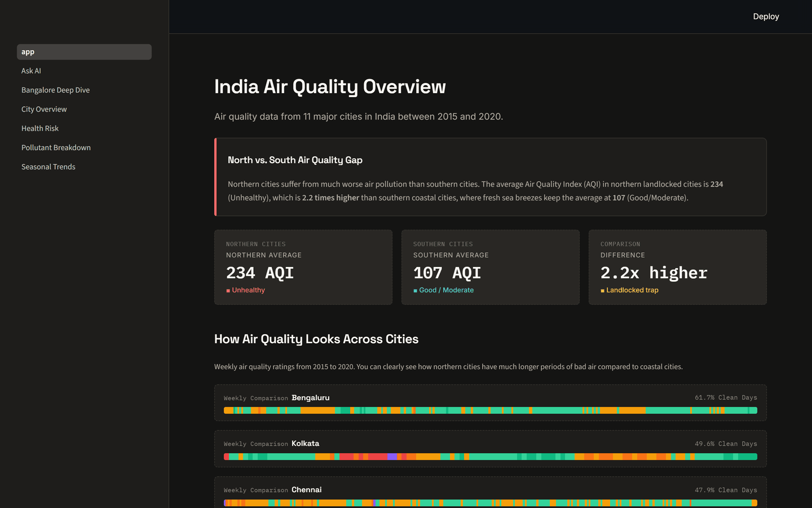The height and width of the screenshot is (508, 812).
Task: Click the 61.7% Clean Days value
Action: tap(726, 398)
